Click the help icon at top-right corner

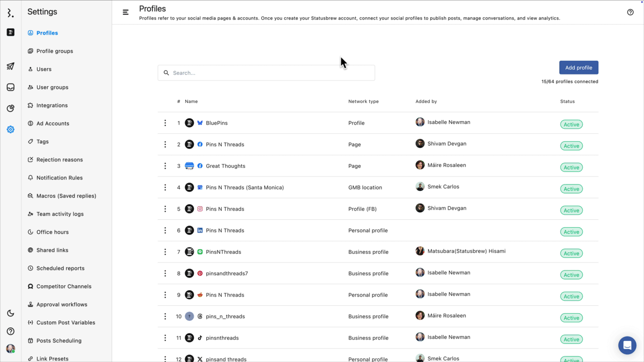pos(630,12)
